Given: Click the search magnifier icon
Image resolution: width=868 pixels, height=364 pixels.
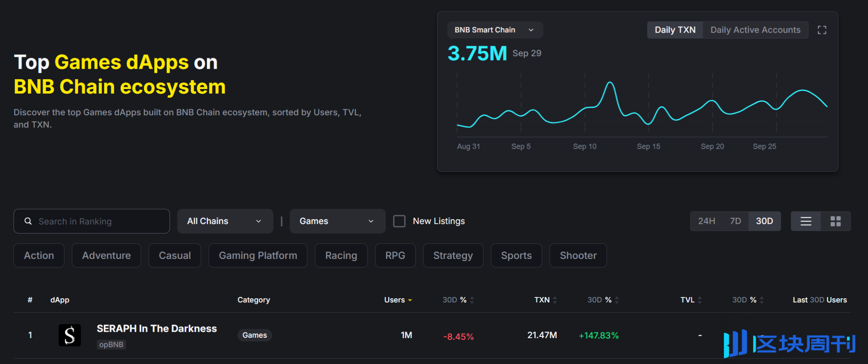Looking at the screenshot, I should coord(28,221).
